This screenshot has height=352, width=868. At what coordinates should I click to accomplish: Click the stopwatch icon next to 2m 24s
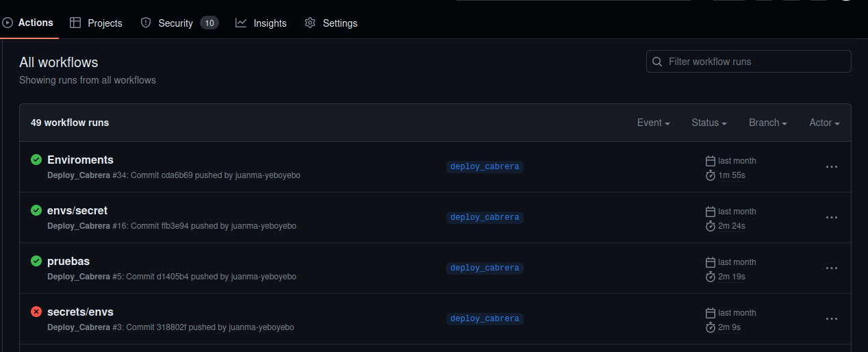(711, 226)
